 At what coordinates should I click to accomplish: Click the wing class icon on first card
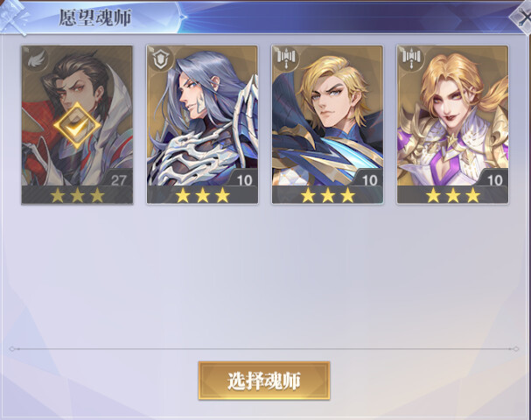(37, 60)
